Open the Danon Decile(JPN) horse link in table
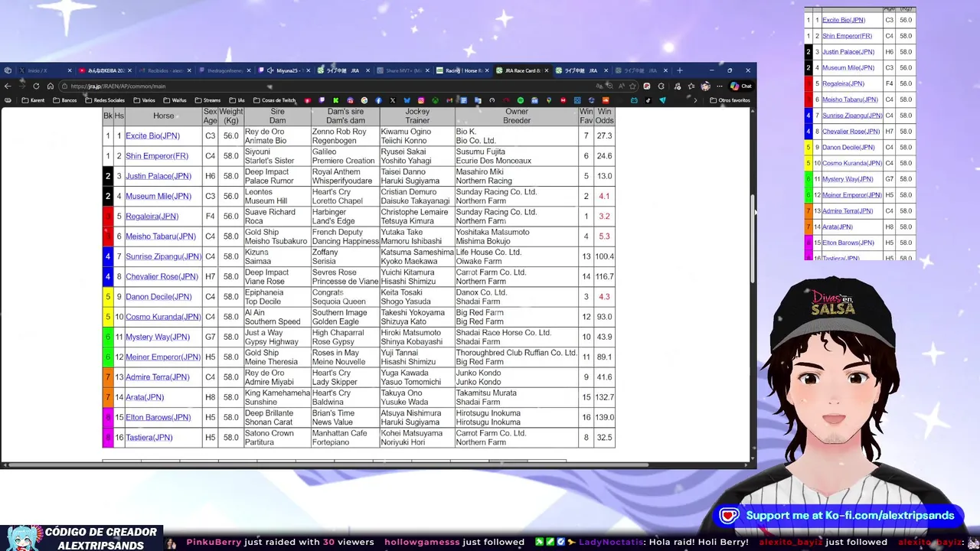 pyautogui.click(x=158, y=297)
